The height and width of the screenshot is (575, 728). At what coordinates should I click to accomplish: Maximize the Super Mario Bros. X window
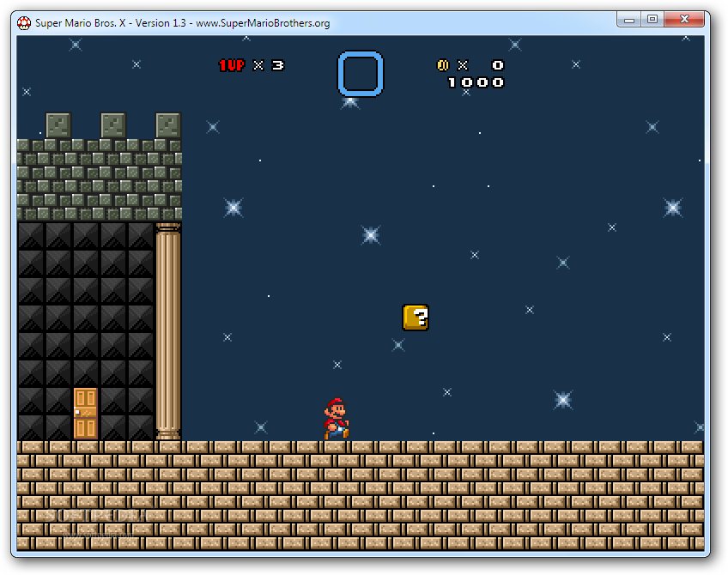point(652,20)
